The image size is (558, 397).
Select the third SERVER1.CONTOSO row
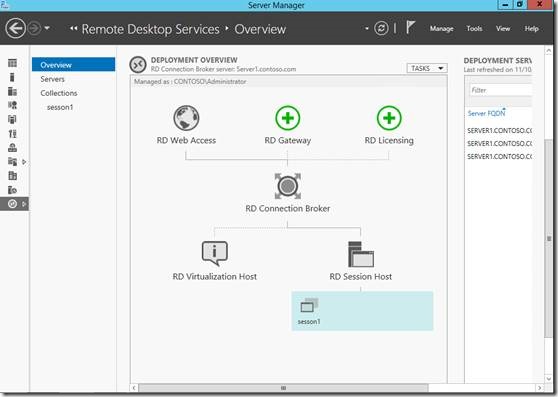click(499, 156)
